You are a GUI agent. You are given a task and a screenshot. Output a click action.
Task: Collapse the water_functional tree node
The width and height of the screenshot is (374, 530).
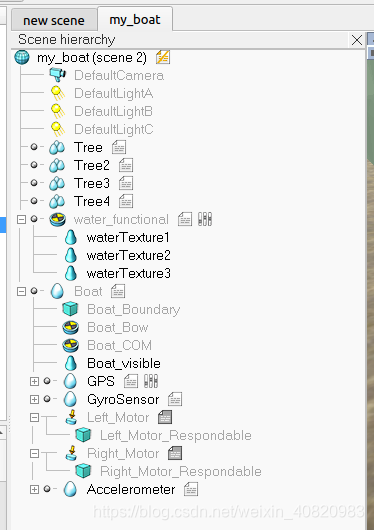tap(21, 219)
